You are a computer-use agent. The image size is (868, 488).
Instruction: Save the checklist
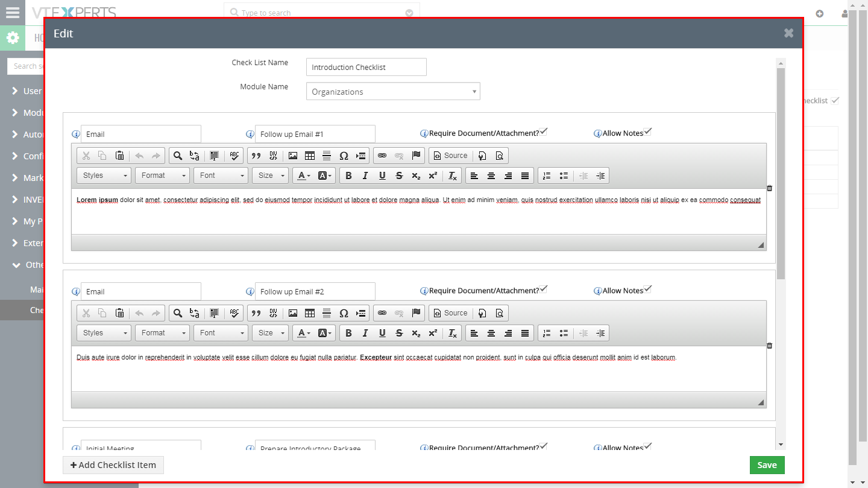[767, 465]
